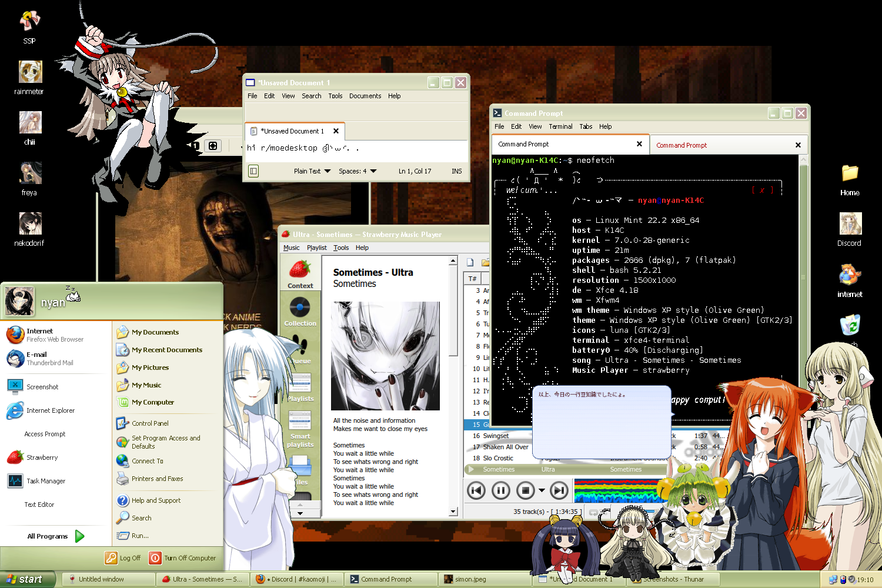Create new playlist in Strawberry toolbar

[470, 263]
